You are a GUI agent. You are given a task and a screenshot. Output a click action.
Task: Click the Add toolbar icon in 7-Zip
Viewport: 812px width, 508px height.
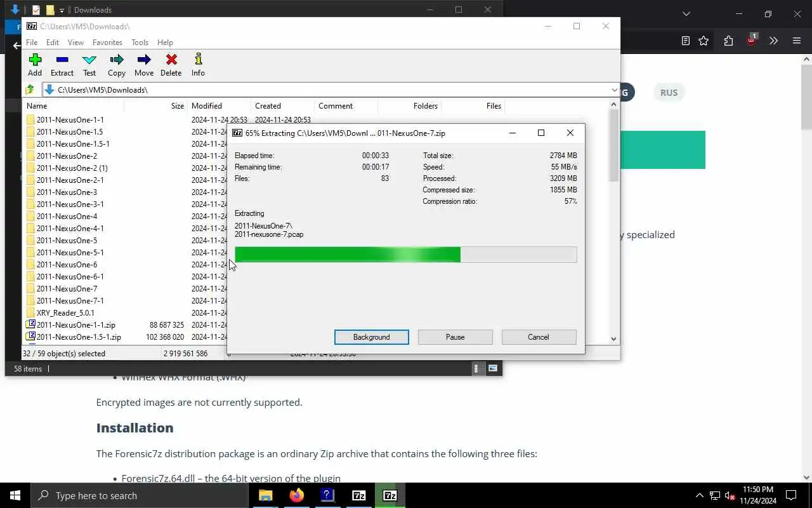click(x=35, y=65)
